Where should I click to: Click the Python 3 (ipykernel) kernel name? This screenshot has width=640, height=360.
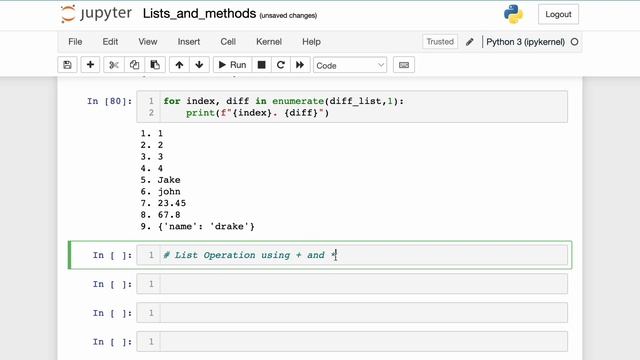point(525,42)
